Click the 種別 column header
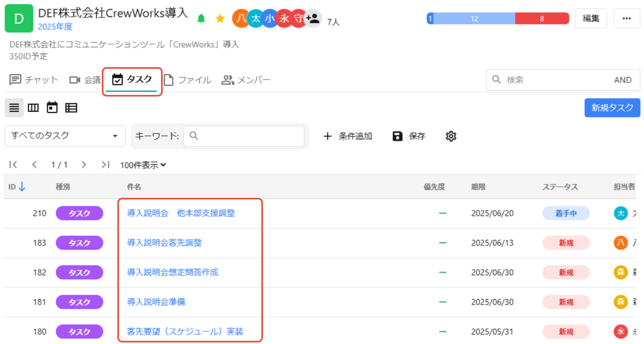Image resolution: width=644 pixels, height=344 pixels. tap(63, 187)
